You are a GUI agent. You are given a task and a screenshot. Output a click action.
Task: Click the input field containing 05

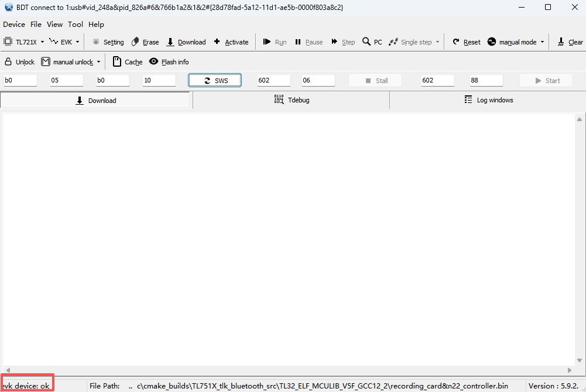(x=67, y=80)
